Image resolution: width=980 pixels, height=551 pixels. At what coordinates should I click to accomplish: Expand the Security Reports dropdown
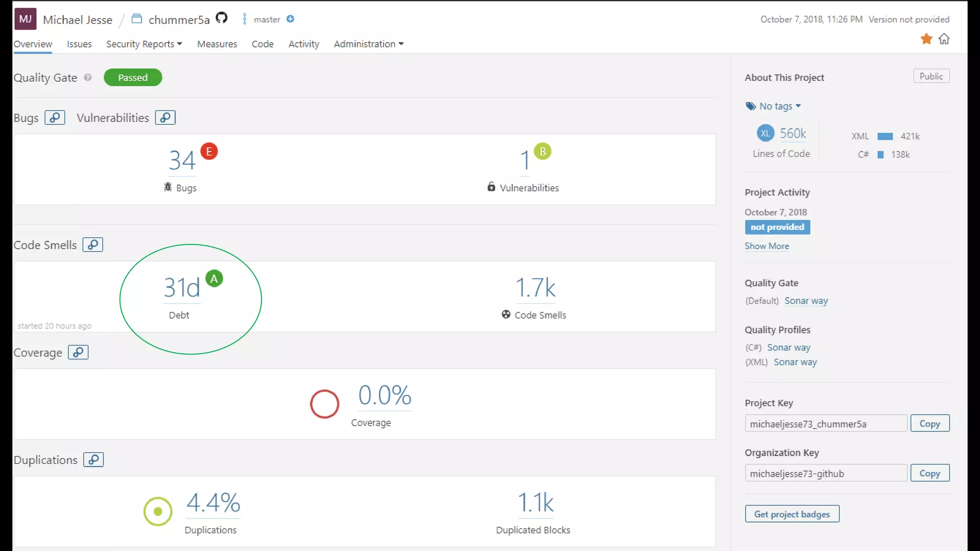(144, 44)
